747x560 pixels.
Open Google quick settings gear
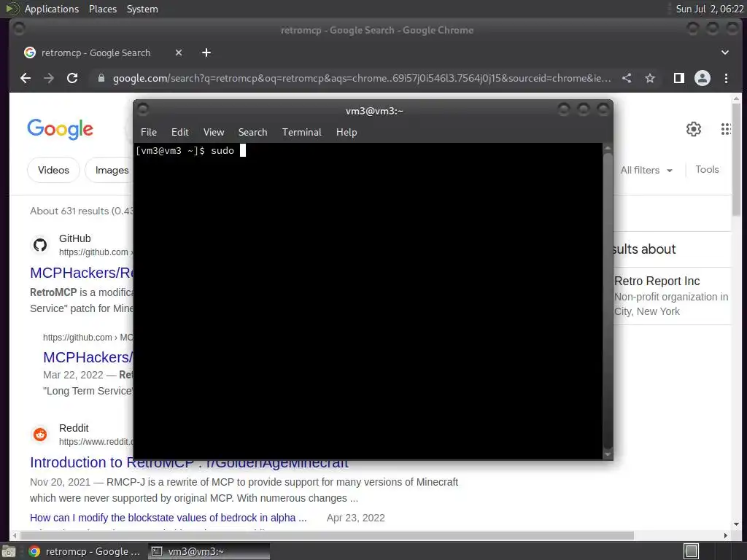coord(694,129)
